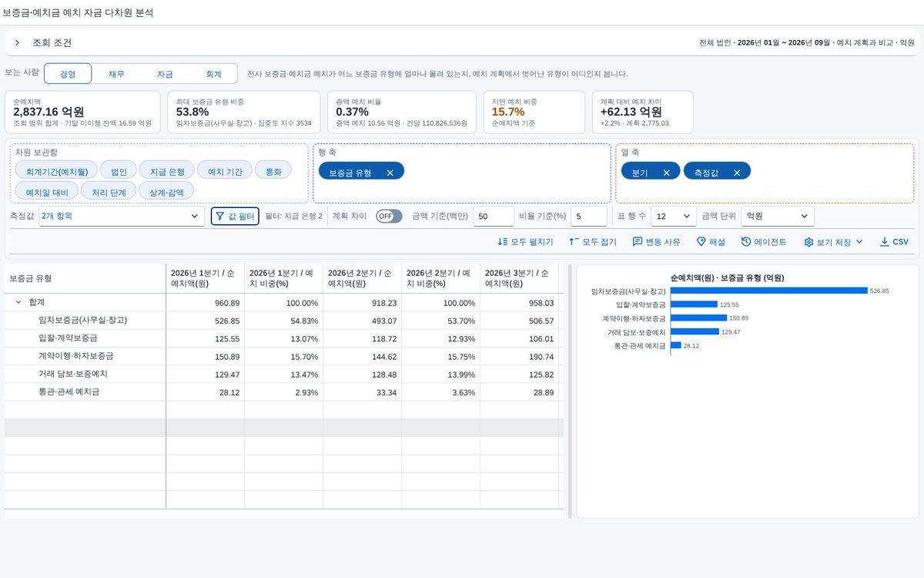Click 금액 기준(백만) input field
The width and height of the screenshot is (924, 578).
[x=494, y=217]
